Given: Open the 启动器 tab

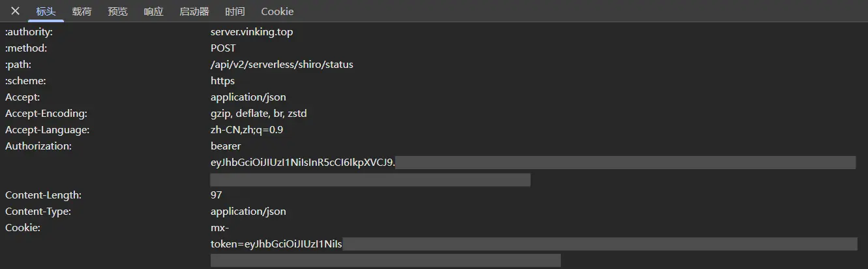Looking at the screenshot, I should pyautogui.click(x=194, y=11).
